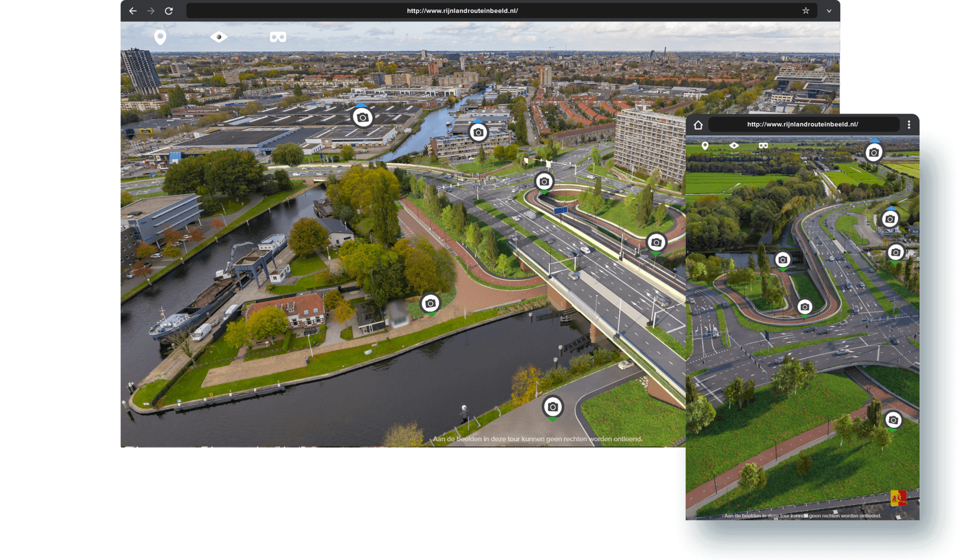This screenshot has width=960, height=560.
Task: Open camera hotspot over the warehouse roofs
Action: [363, 118]
